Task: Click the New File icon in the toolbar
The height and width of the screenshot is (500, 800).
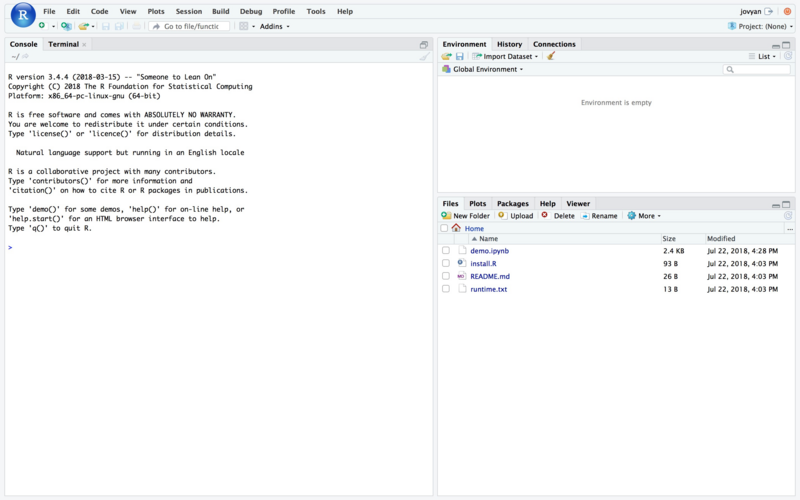Action: 41,26
